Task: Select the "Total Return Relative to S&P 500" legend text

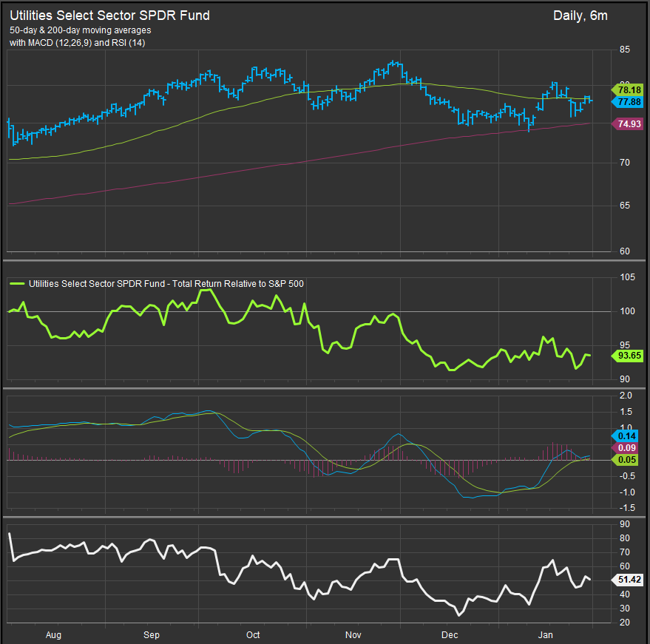Action: pos(238,284)
